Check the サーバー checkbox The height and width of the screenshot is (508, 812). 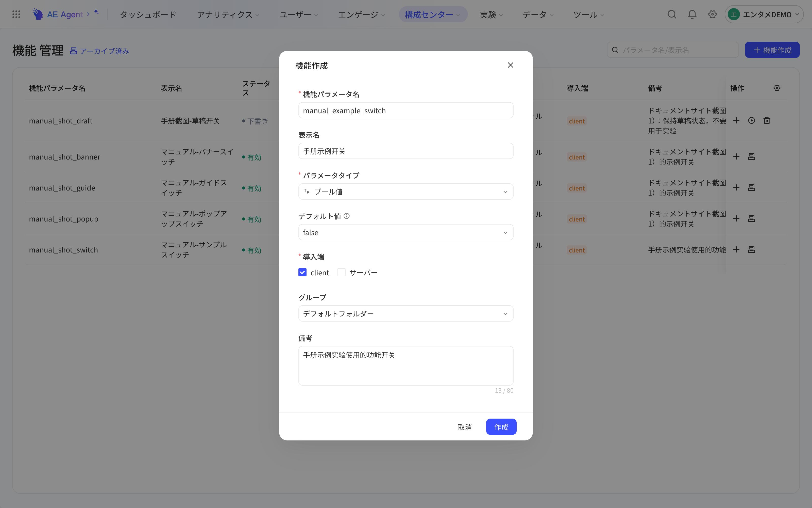[341, 273]
